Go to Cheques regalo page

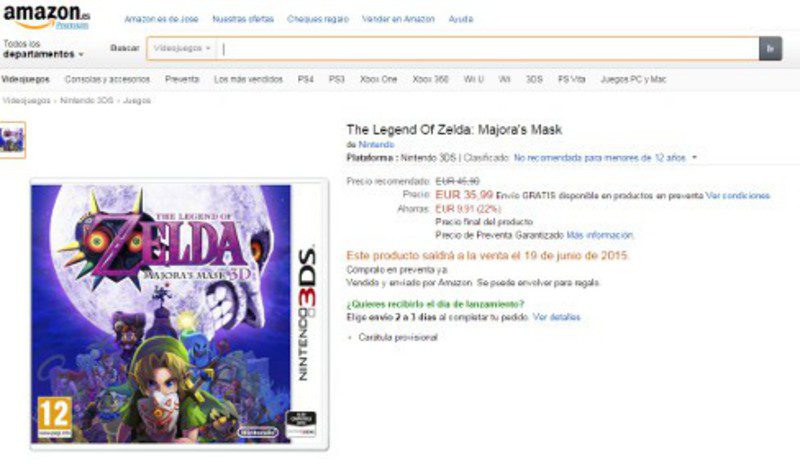click(x=318, y=19)
